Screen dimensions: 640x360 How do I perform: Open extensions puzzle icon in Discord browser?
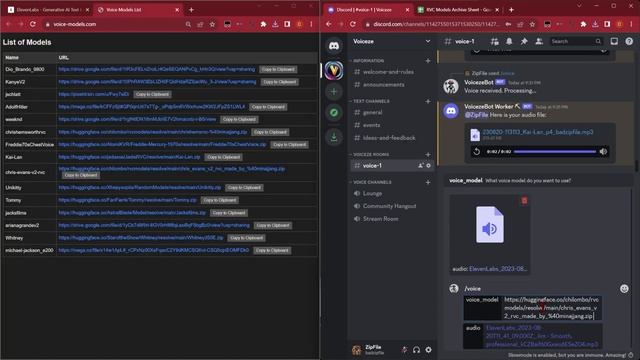coord(583,24)
